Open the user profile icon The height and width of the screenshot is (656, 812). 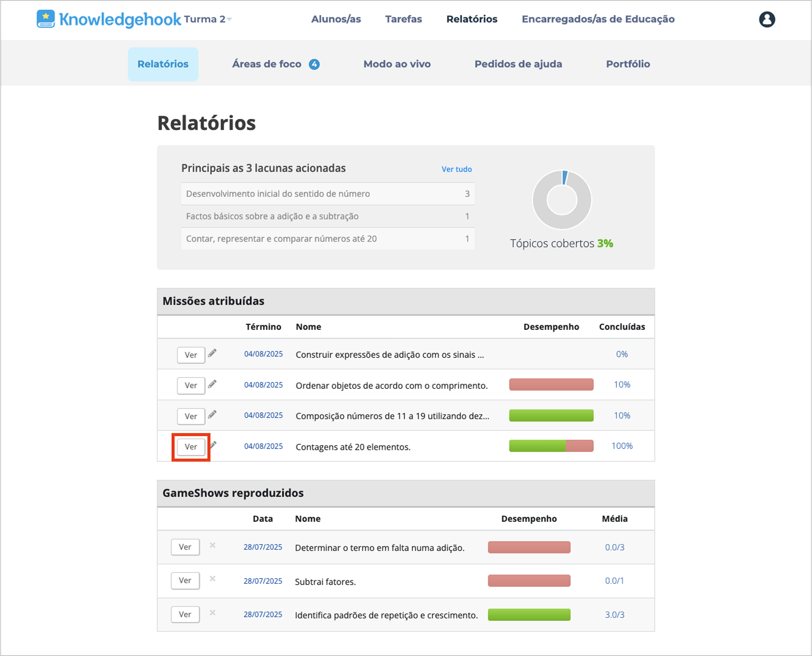(767, 19)
